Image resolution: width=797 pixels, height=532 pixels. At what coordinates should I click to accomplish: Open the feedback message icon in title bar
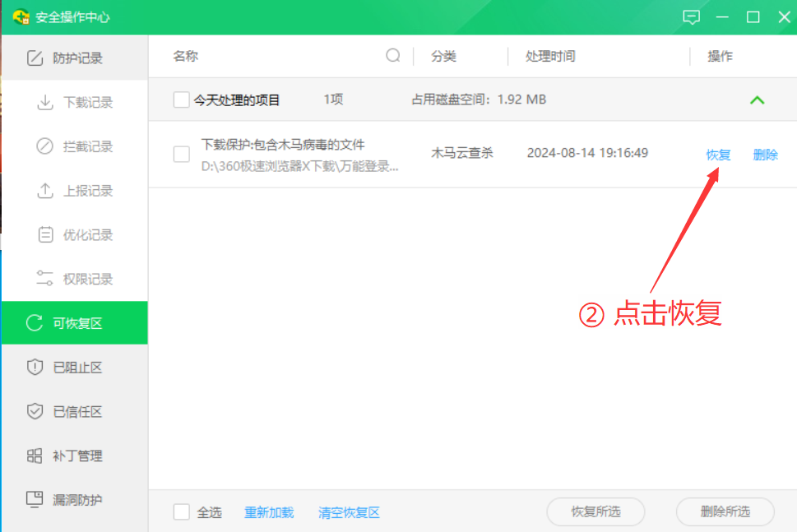point(692,17)
